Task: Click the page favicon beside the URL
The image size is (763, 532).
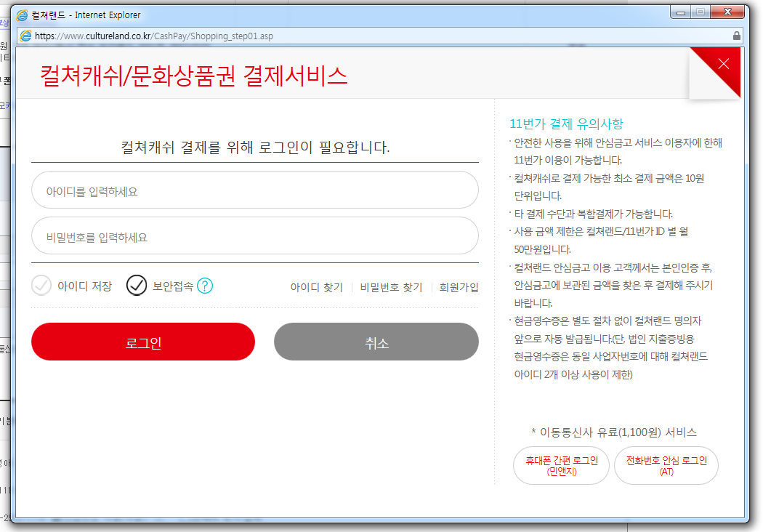Action: tap(25, 36)
